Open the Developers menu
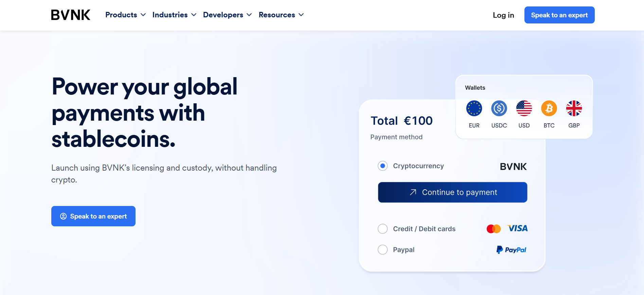This screenshot has height=295, width=644. tap(227, 15)
